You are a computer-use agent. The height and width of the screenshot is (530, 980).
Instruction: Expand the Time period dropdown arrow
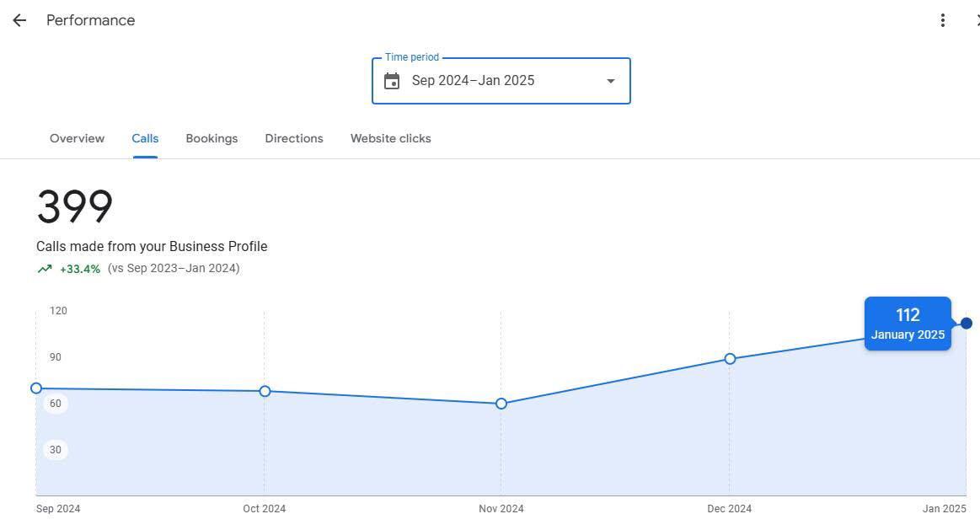[610, 81]
